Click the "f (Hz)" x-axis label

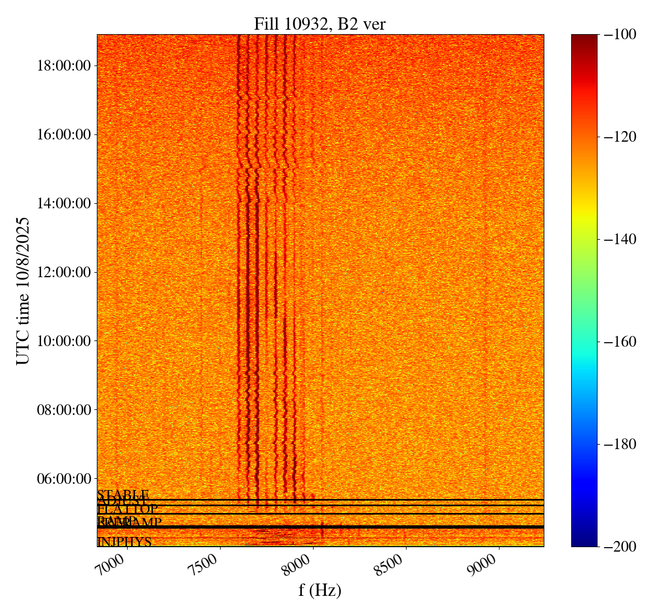click(x=320, y=590)
